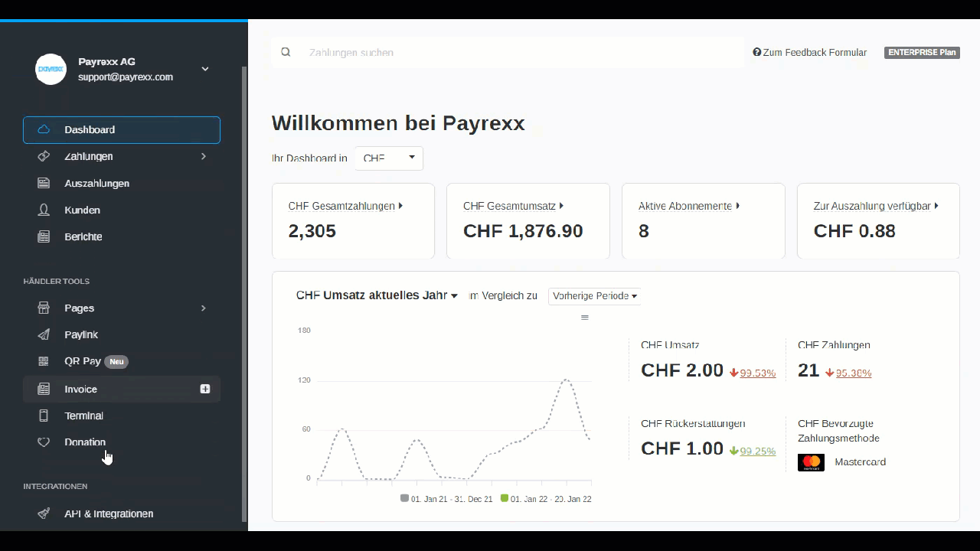Click the Paylink paper plane icon
This screenshot has width=980, height=551.
pyautogui.click(x=44, y=334)
